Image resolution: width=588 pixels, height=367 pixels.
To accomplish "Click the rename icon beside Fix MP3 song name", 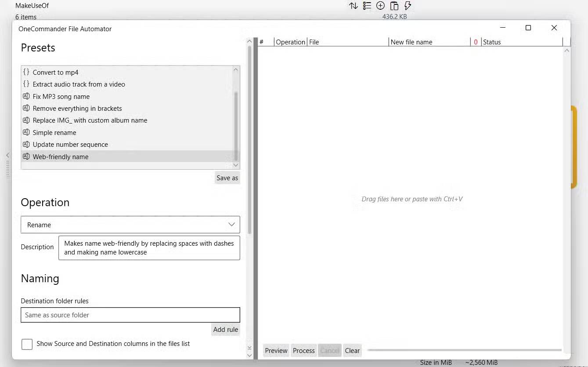I will [26, 96].
